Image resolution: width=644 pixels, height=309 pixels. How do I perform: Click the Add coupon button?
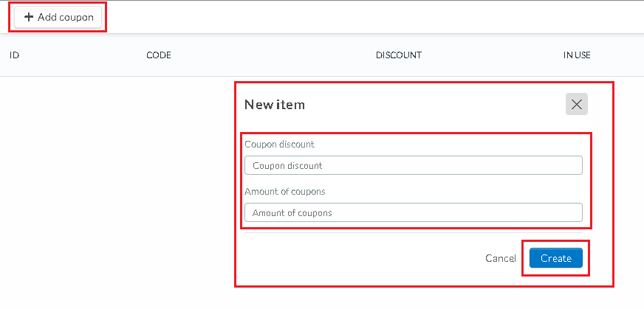58,17
